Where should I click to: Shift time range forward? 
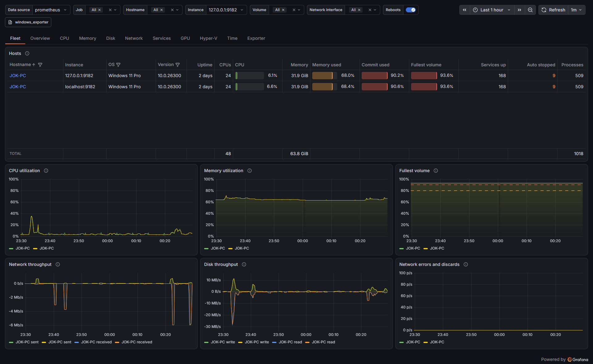click(x=519, y=10)
